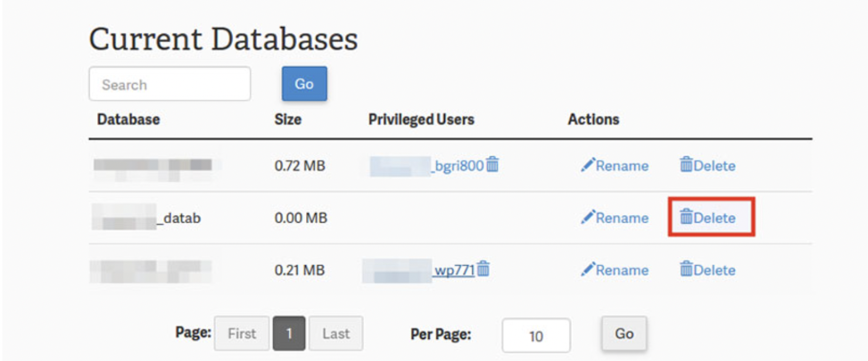This screenshot has width=868, height=361.
Task: Click the Database column header
Action: pos(129,119)
